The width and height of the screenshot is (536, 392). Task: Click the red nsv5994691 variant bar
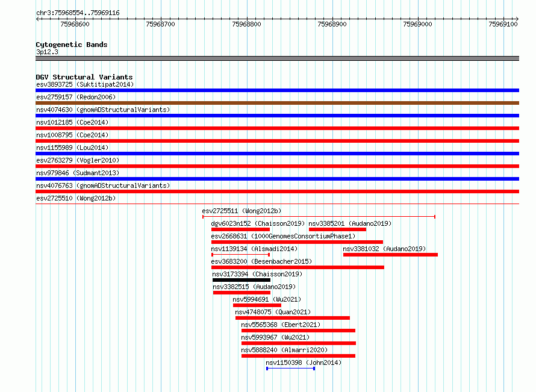(x=257, y=305)
